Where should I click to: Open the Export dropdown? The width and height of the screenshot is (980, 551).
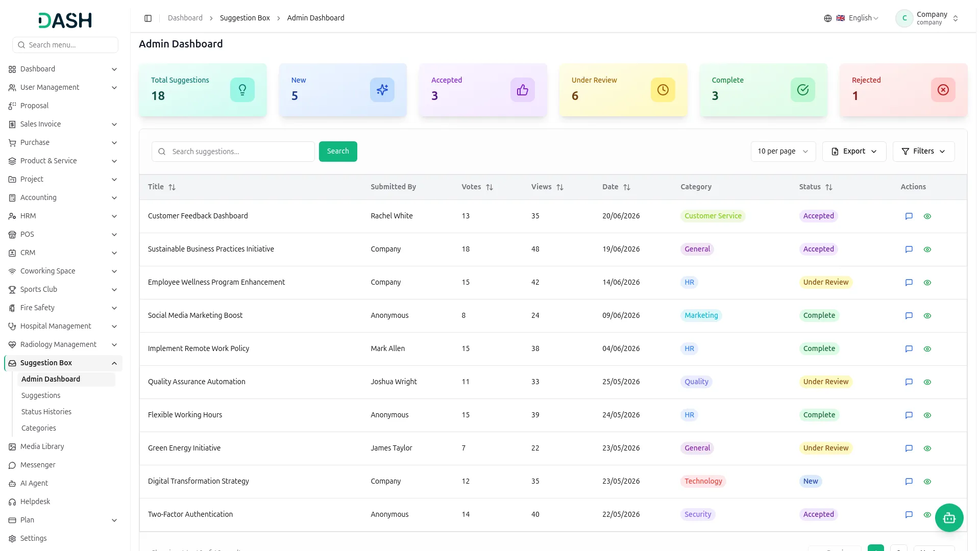point(854,152)
